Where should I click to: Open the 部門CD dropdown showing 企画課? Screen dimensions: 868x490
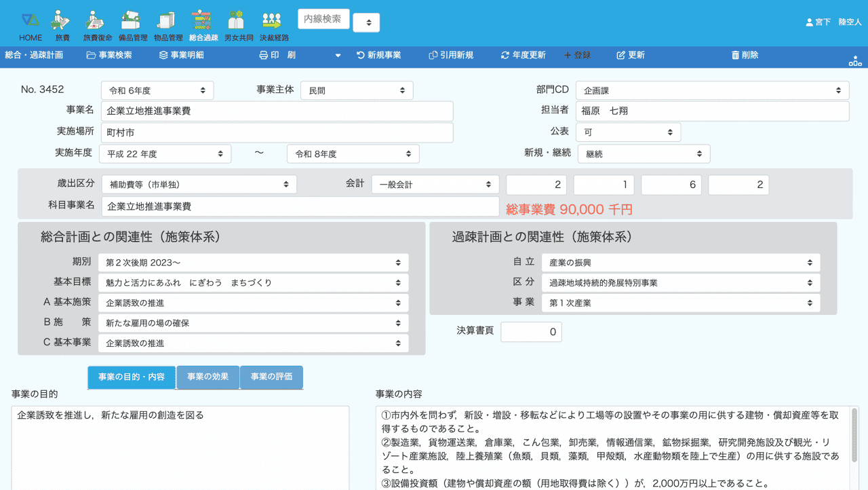pyautogui.click(x=712, y=90)
